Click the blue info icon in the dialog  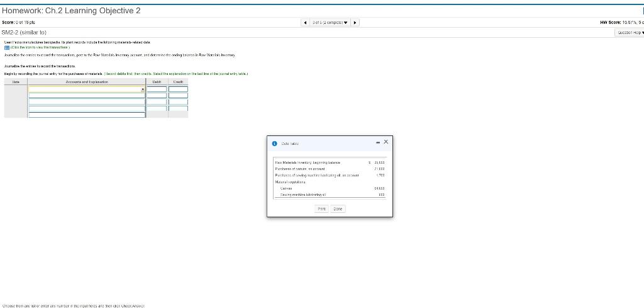click(274, 144)
